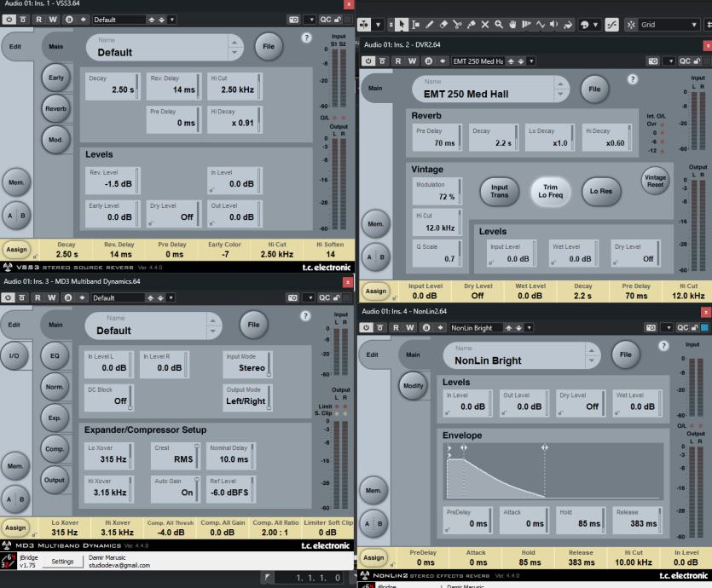
Task: Select the Range Selection tool
Action: pos(415,25)
